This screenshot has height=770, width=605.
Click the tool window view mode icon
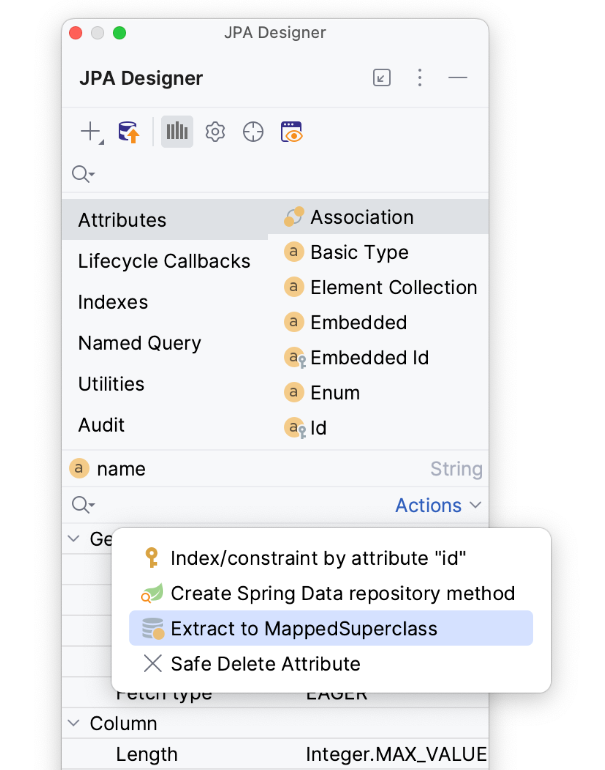click(382, 78)
